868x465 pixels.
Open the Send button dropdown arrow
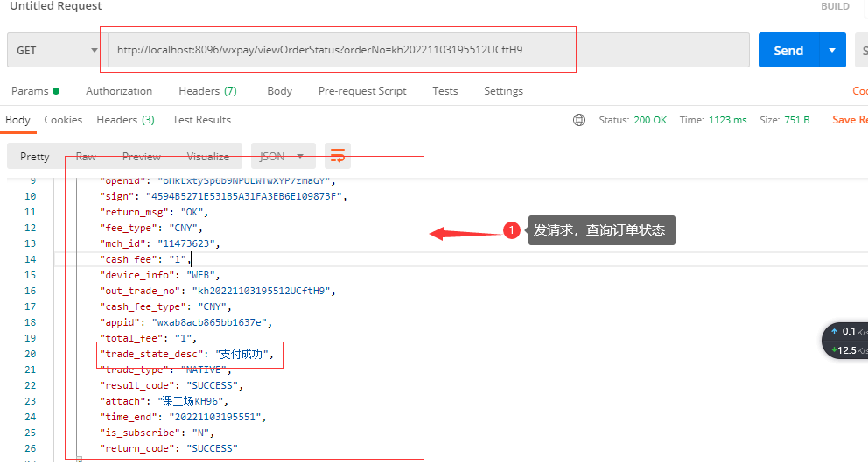click(832, 51)
